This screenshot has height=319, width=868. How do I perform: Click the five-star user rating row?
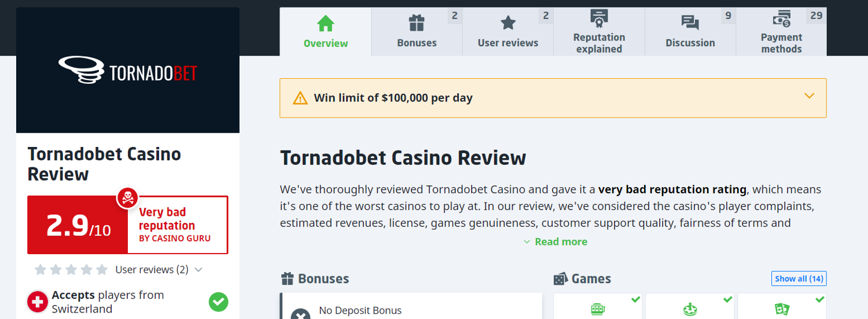(71, 270)
